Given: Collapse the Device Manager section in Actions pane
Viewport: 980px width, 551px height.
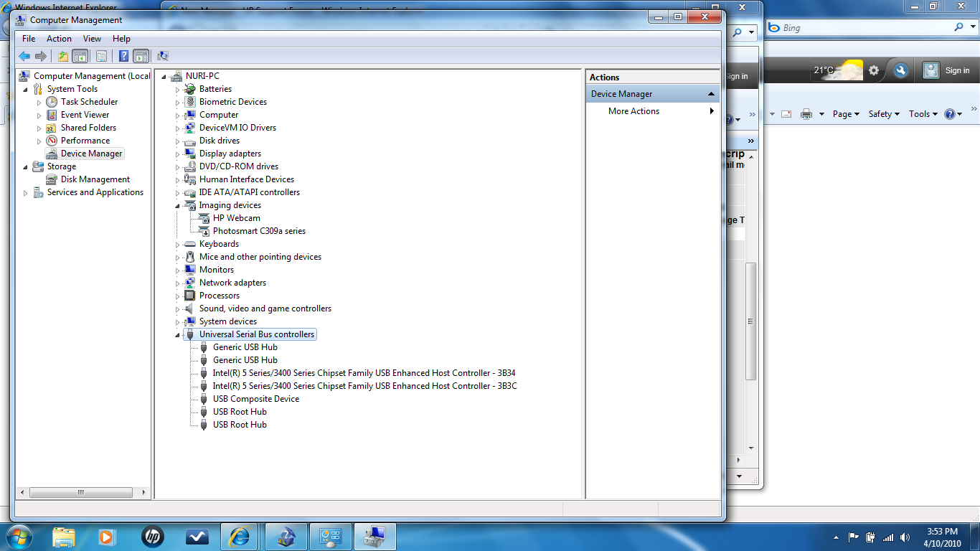Looking at the screenshot, I should tap(711, 94).
